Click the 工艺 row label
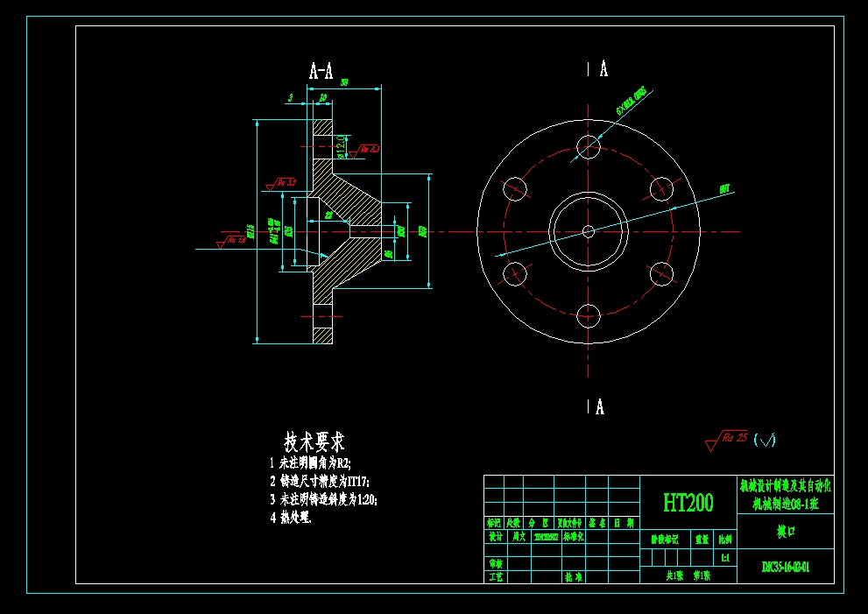Image resolution: width=868 pixels, height=614 pixels. click(x=495, y=577)
